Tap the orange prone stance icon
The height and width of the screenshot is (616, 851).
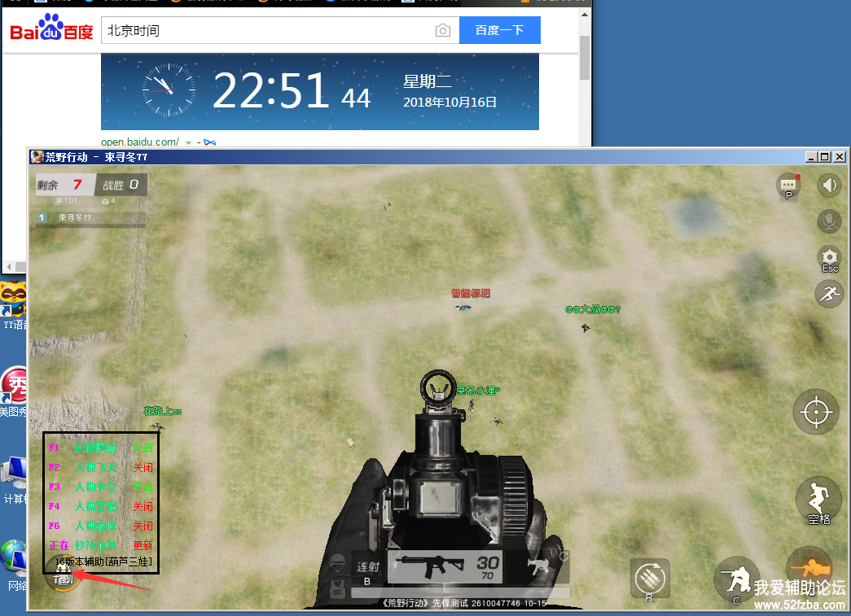click(811, 567)
